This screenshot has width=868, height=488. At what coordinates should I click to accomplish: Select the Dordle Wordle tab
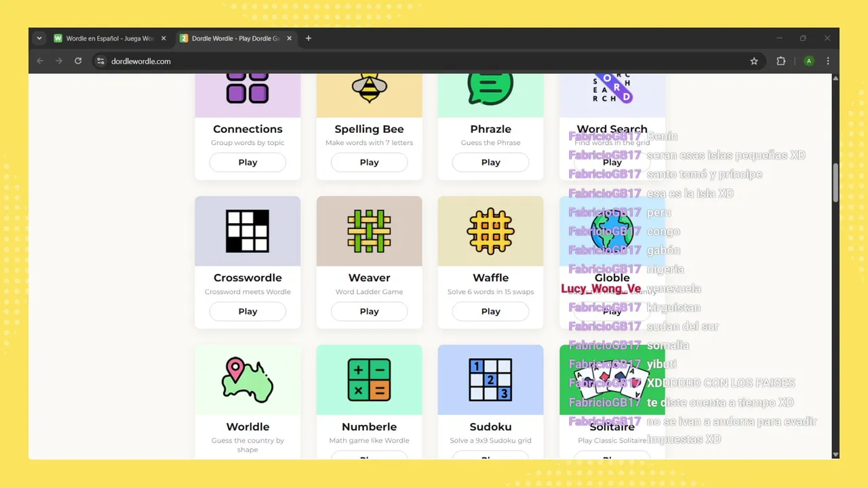[x=236, y=39]
